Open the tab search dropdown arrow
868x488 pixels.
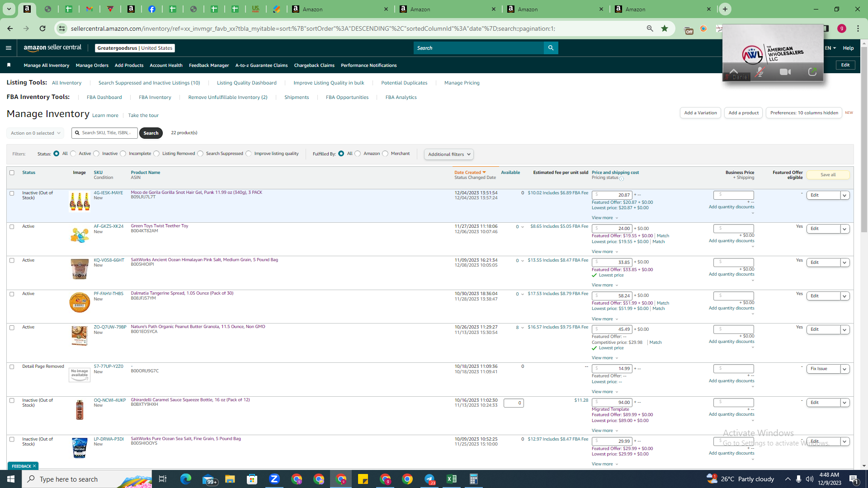[9, 9]
